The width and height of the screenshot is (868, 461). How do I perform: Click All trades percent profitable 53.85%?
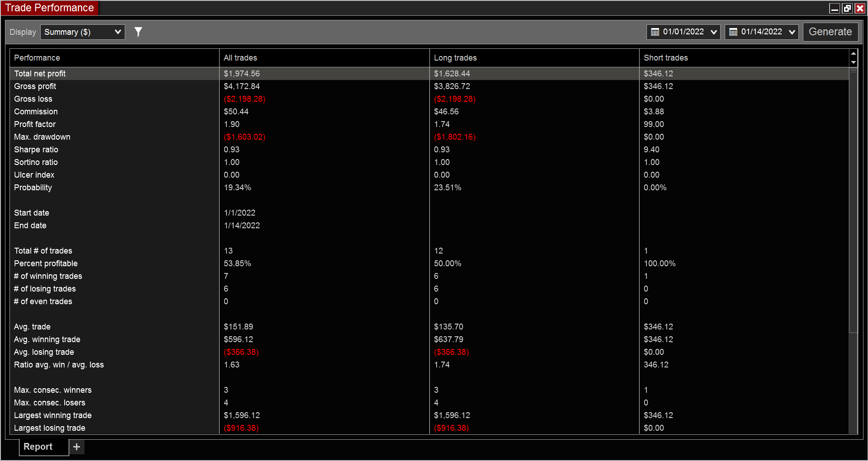coord(237,263)
